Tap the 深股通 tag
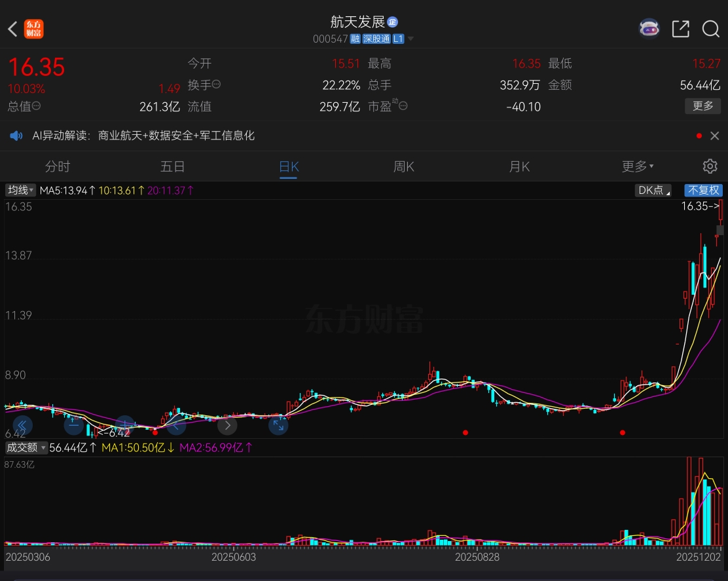The image size is (728, 581). [376, 39]
